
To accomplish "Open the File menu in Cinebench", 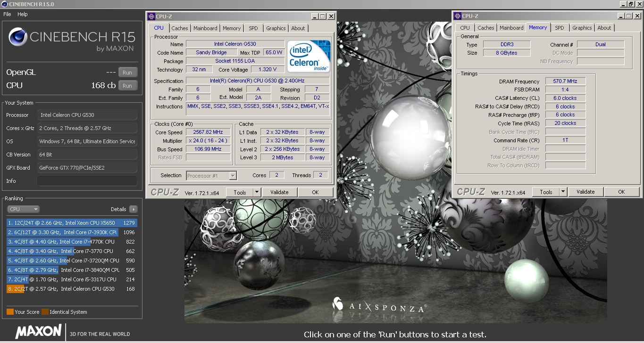I will [x=7, y=14].
